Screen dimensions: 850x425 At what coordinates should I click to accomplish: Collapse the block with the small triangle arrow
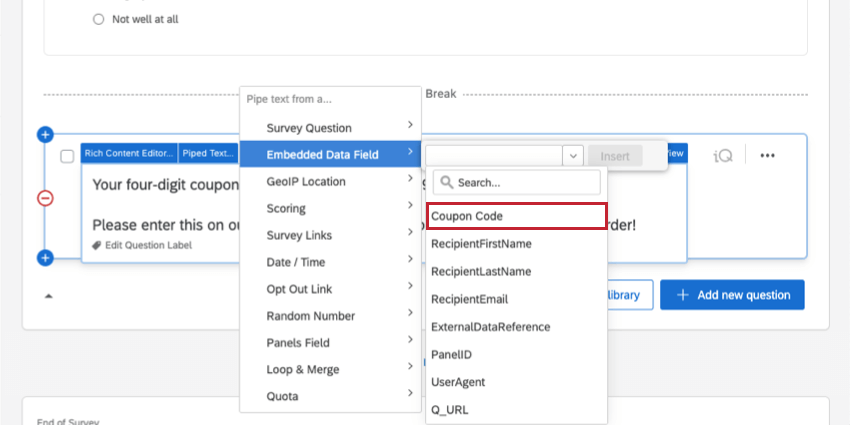coord(49,296)
